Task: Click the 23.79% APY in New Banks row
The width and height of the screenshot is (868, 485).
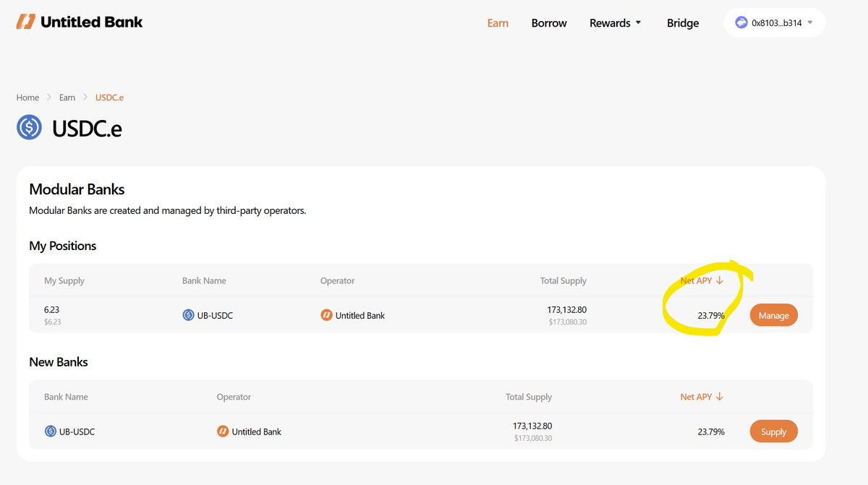Action: pyautogui.click(x=711, y=432)
